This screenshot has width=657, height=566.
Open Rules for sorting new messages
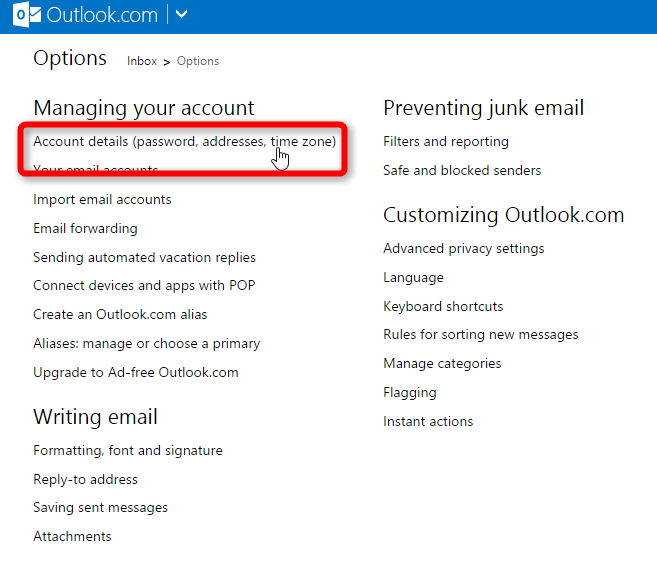tap(481, 335)
